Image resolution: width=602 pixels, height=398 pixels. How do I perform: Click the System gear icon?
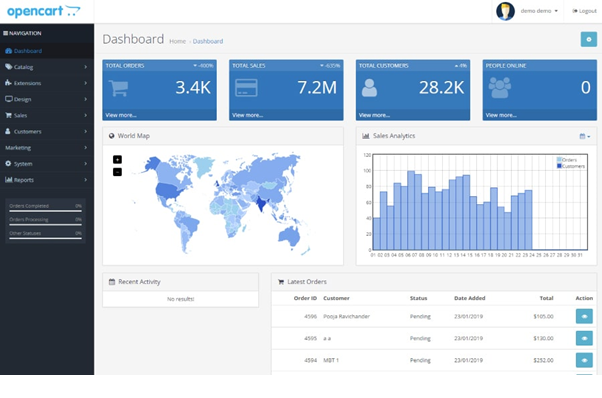pos(8,163)
